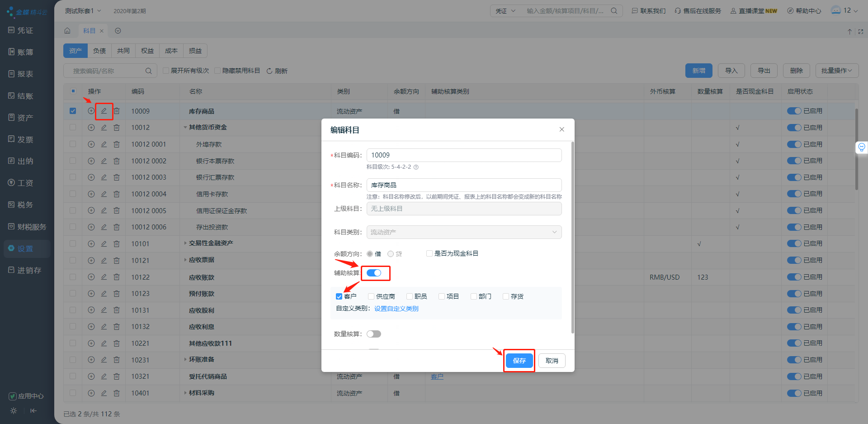Toggle the 辅助核算 switch

tap(374, 273)
